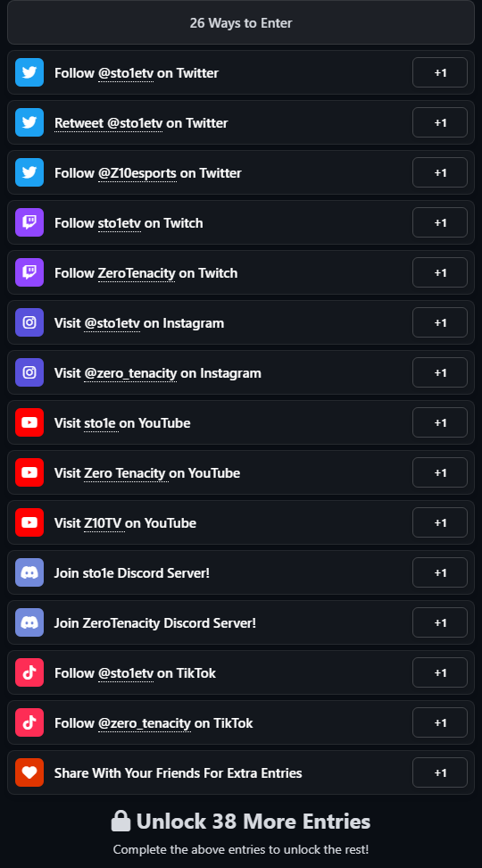Click heart icon on Share With Friends row
The image size is (482, 868).
(x=29, y=772)
